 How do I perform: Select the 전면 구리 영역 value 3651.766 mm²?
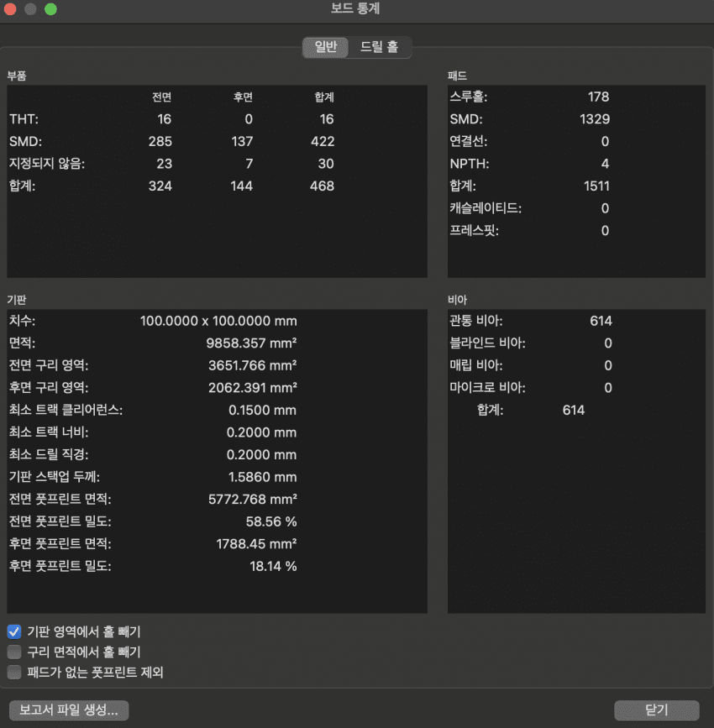252,365
